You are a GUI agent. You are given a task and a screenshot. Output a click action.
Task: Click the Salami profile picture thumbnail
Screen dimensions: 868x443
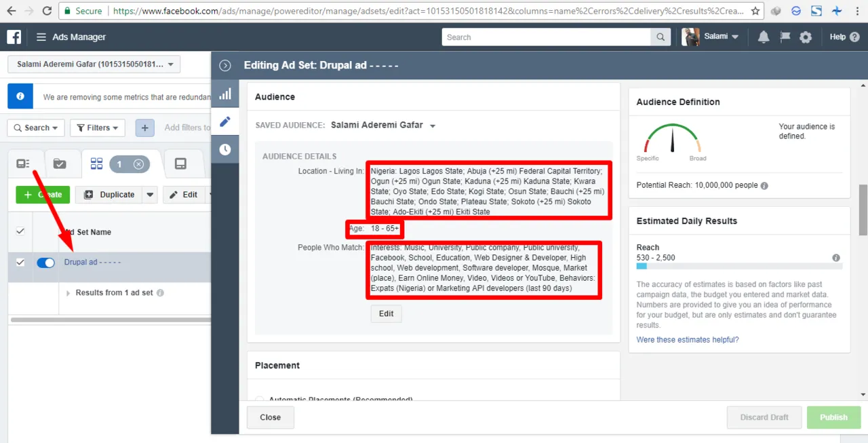point(690,37)
